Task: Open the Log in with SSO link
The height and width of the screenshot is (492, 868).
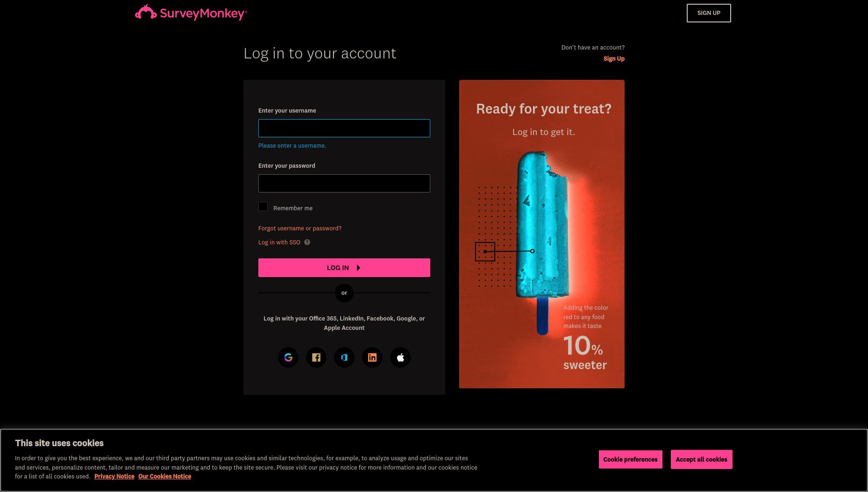Action: click(279, 242)
